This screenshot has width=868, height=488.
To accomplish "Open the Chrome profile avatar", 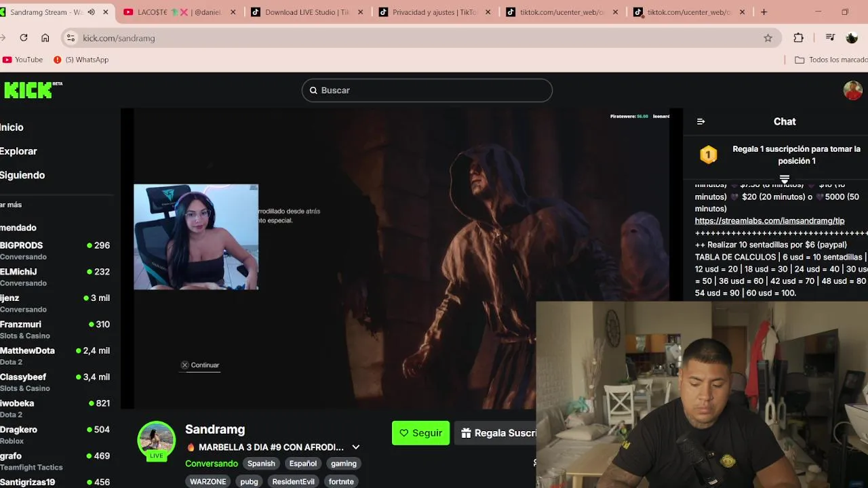I will tap(852, 38).
